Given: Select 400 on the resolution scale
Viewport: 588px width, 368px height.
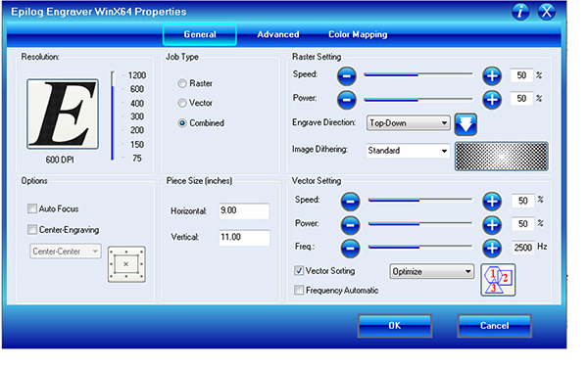Looking at the screenshot, I should 137,104.
